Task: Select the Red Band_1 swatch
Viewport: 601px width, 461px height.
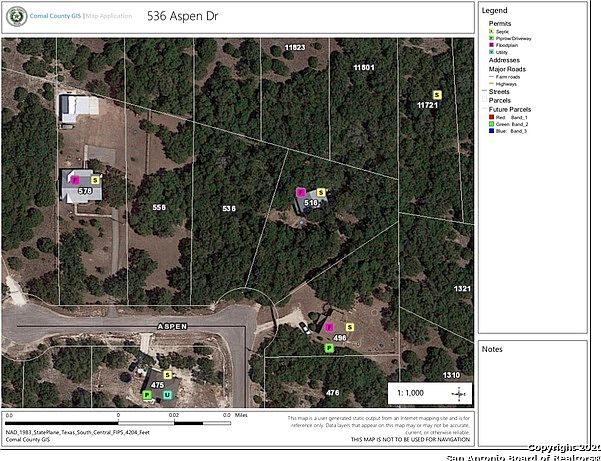Action: pos(491,117)
